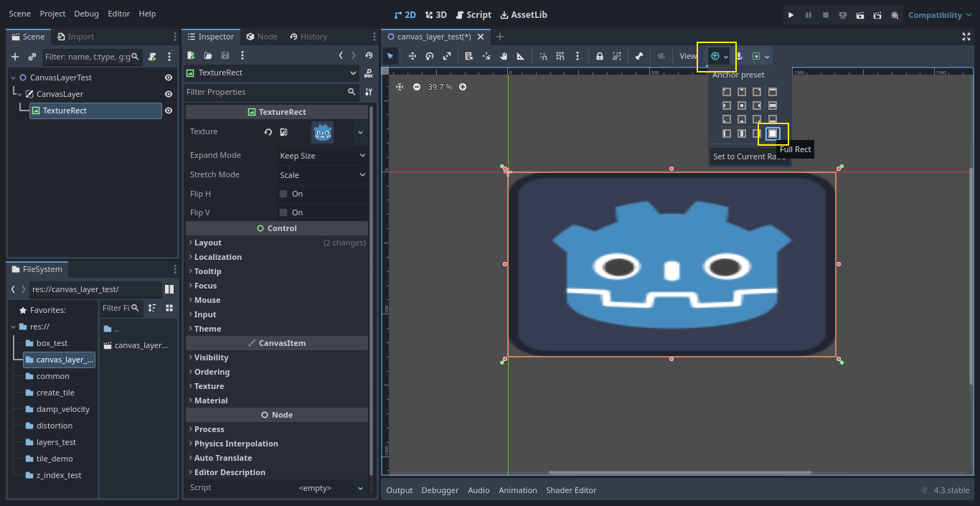Toggle distraction free mode
Screen dimensions: 980x506
(x=966, y=37)
